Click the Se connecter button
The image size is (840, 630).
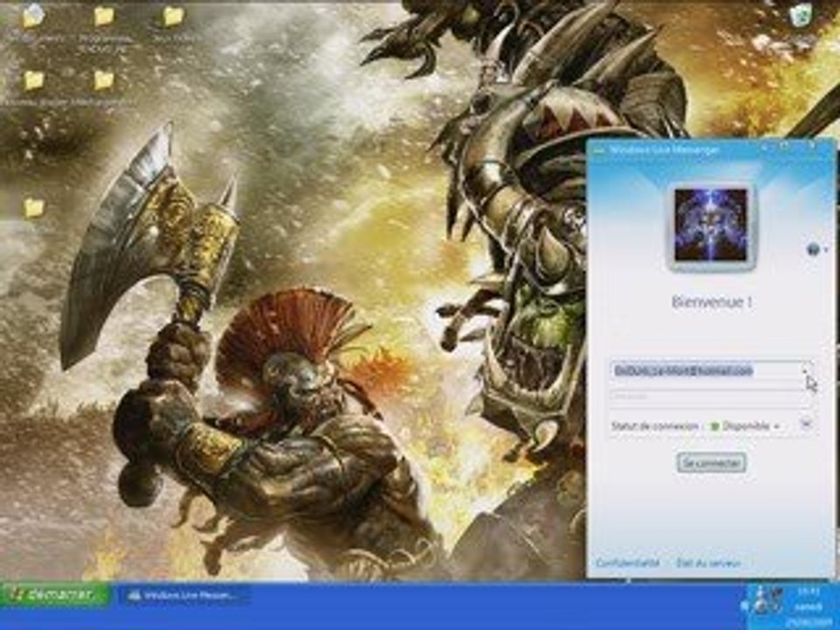[x=711, y=463]
